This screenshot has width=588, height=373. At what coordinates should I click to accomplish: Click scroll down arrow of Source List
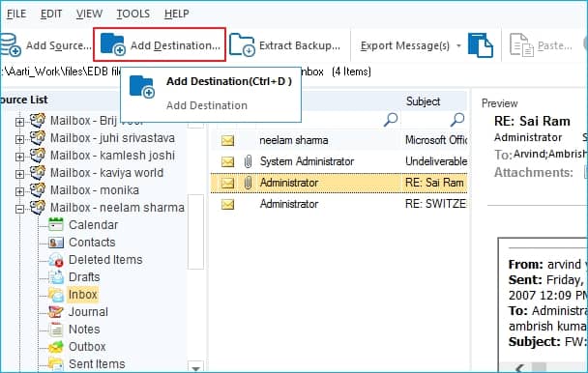tap(195, 367)
